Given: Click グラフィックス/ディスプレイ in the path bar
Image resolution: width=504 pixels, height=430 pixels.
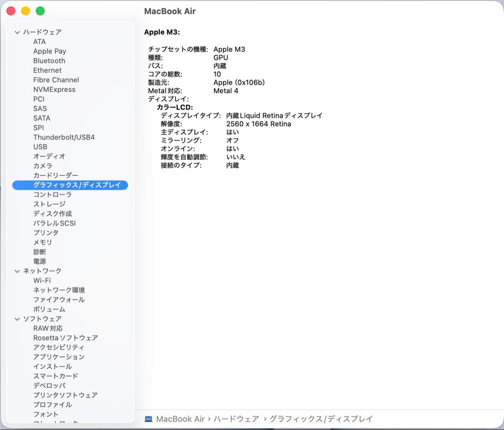Looking at the screenshot, I should click(321, 419).
